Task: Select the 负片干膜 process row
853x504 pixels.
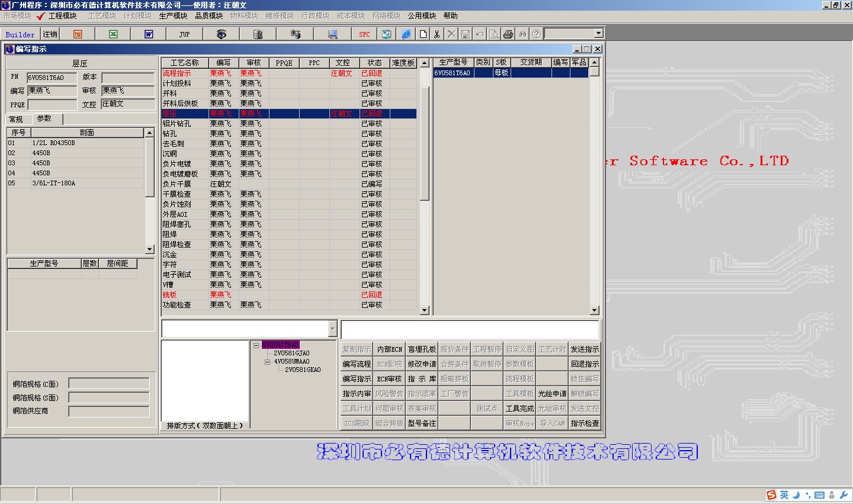Action: click(289, 184)
